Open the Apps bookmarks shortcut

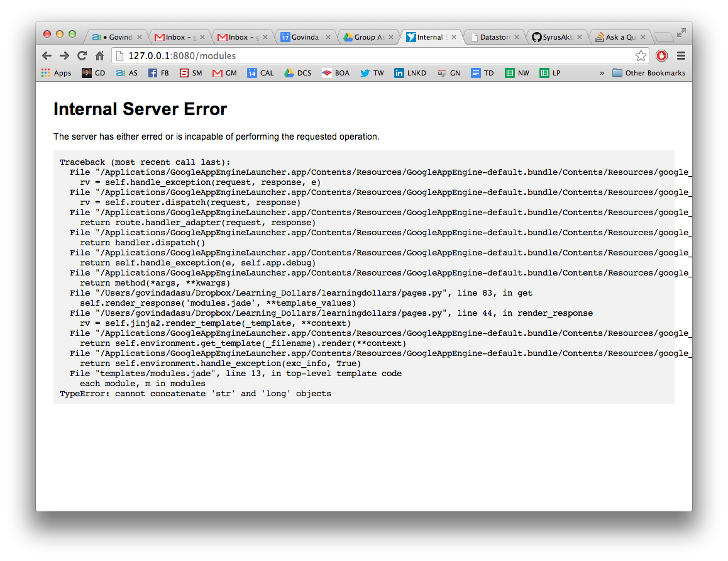(x=56, y=73)
